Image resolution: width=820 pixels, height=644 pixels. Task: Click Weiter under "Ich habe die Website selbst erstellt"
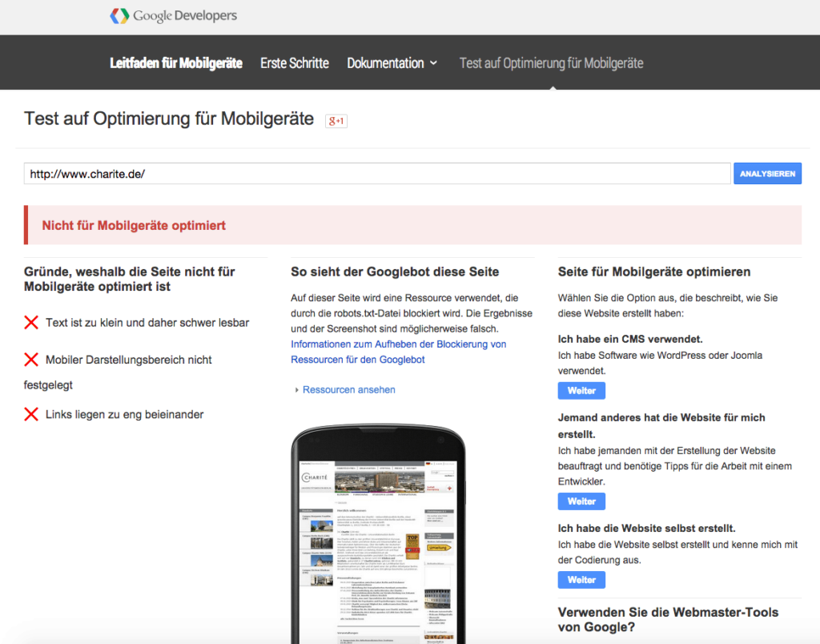click(581, 579)
